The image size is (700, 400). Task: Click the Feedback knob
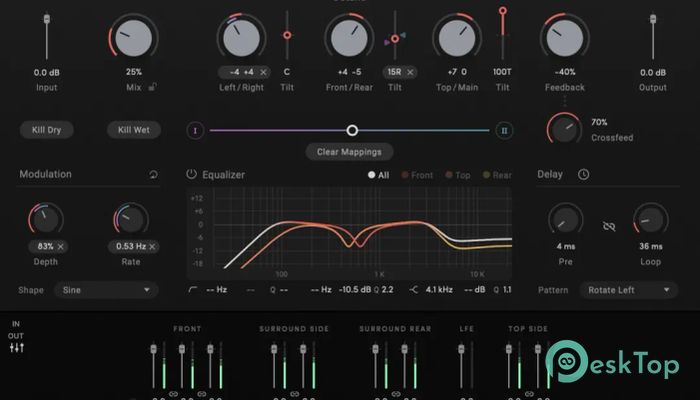pos(565,38)
